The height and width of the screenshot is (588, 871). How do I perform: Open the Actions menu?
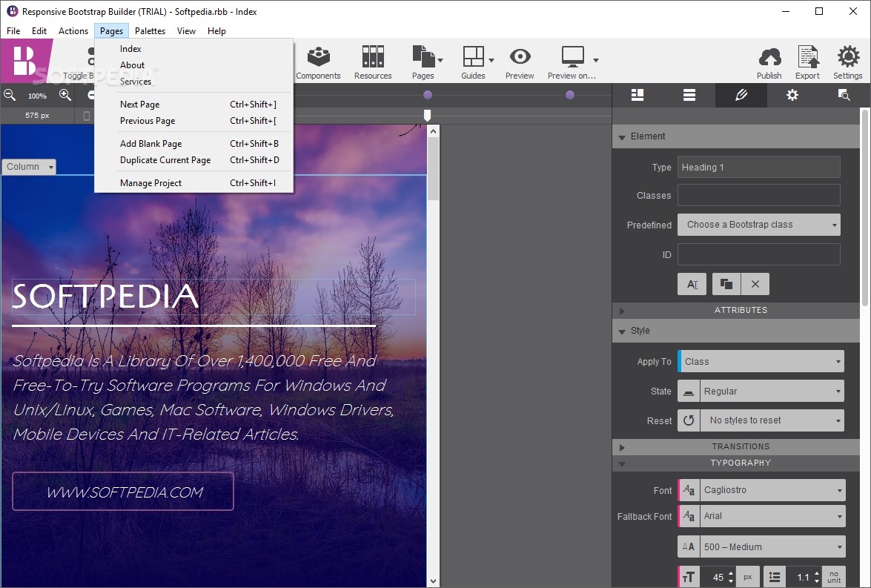(73, 31)
